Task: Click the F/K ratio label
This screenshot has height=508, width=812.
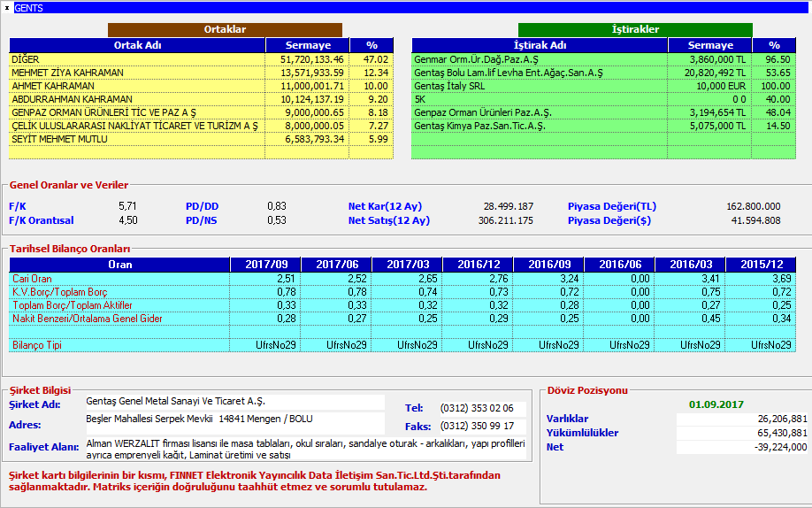Action: coord(18,206)
